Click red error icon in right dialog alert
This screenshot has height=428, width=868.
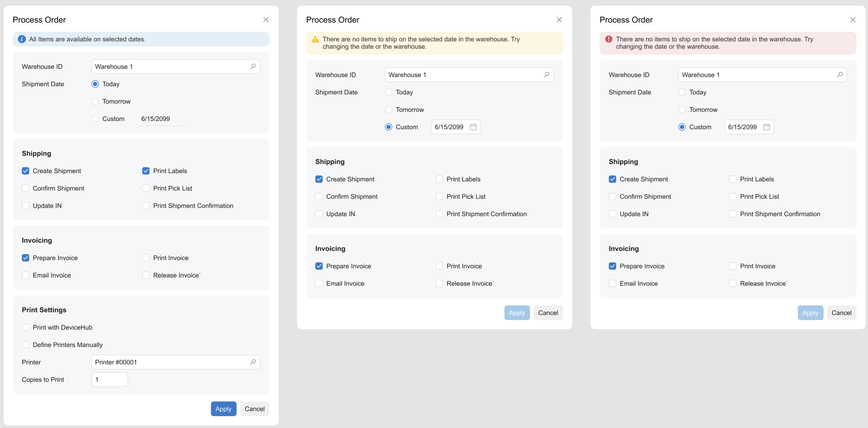click(x=609, y=39)
